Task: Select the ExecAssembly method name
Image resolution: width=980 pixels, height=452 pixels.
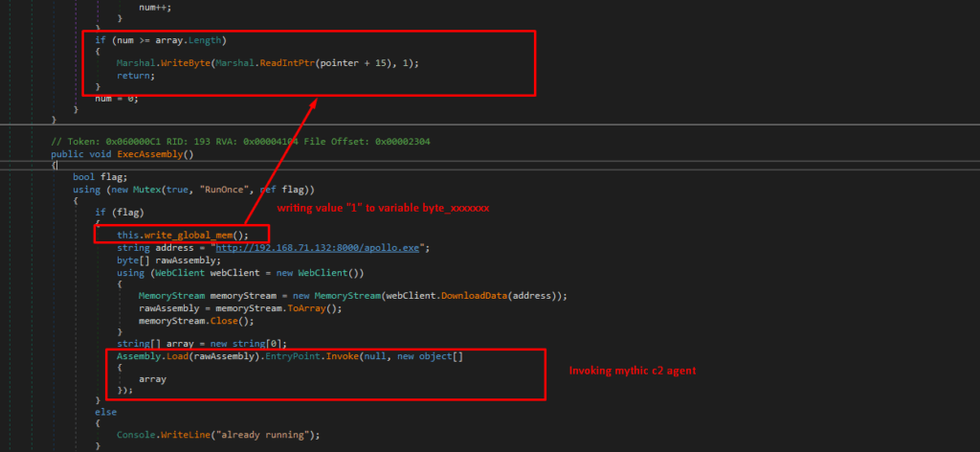Action: click(x=150, y=154)
